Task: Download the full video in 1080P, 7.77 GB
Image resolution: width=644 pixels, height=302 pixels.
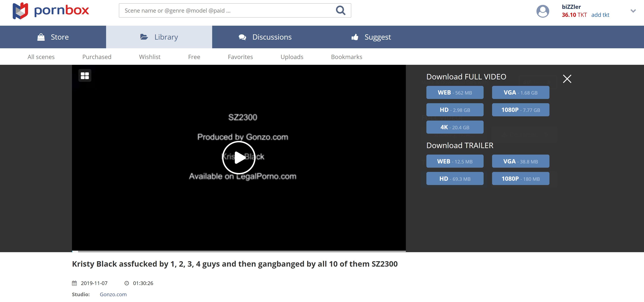Action: click(520, 110)
